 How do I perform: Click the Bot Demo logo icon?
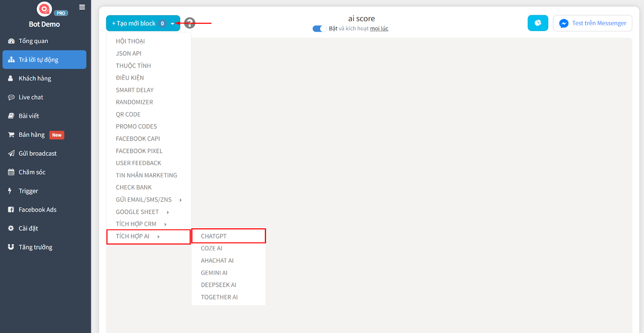coord(44,9)
